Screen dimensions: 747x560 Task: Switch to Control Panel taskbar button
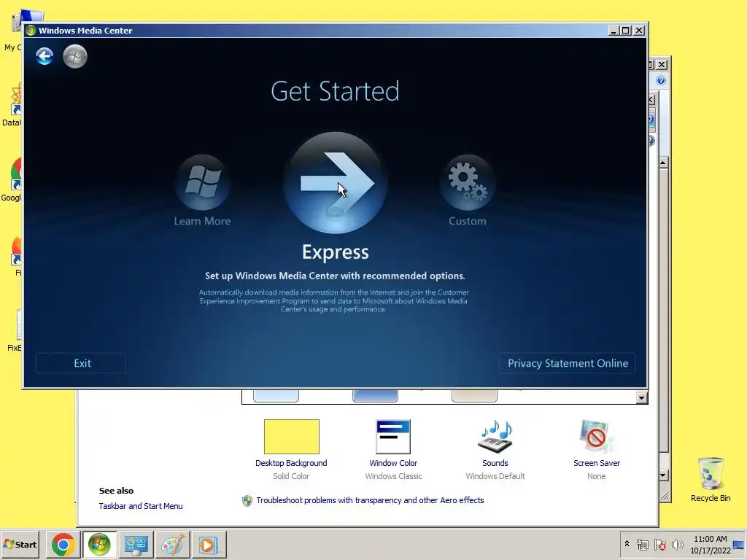tap(136, 544)
